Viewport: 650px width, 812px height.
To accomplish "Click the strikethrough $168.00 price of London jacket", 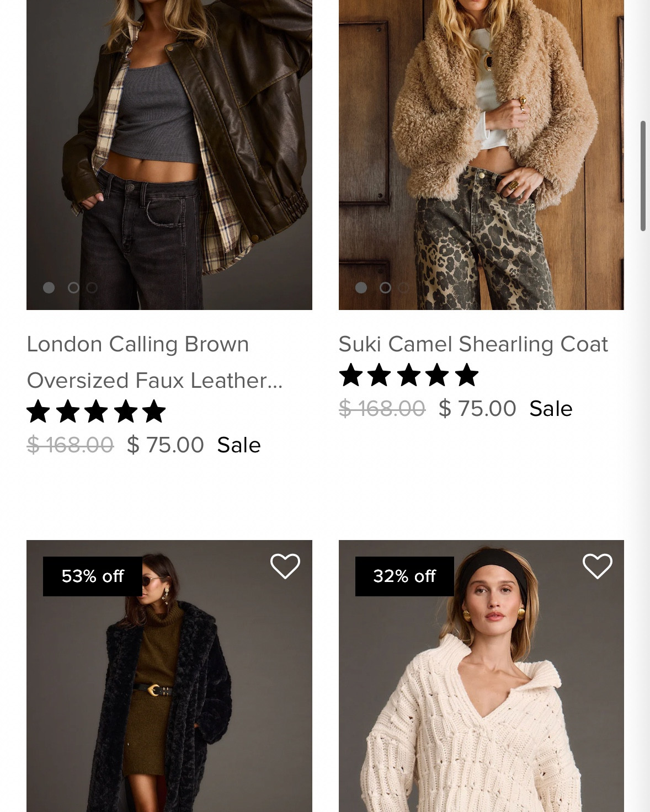I will click(70, 445).
